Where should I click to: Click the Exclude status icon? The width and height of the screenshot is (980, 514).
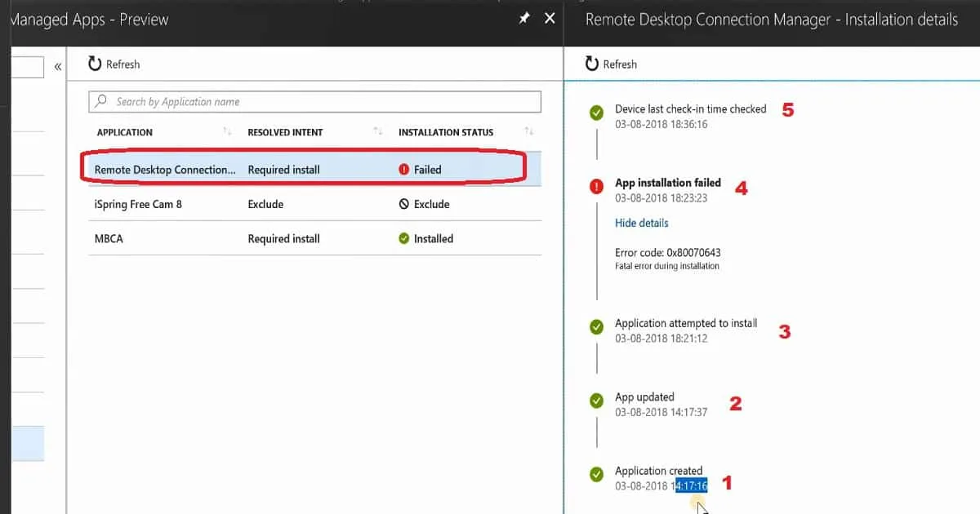[x=403, y=204]
